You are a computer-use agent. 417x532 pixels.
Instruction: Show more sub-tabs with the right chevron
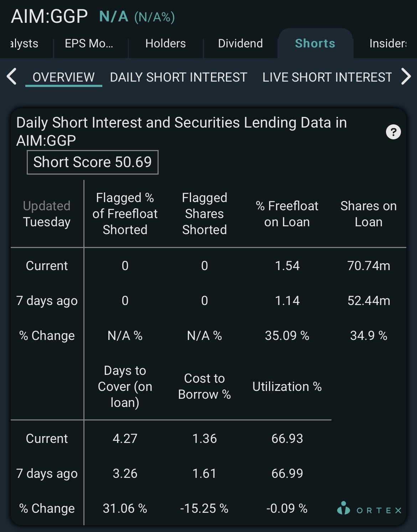pos(406,77)
